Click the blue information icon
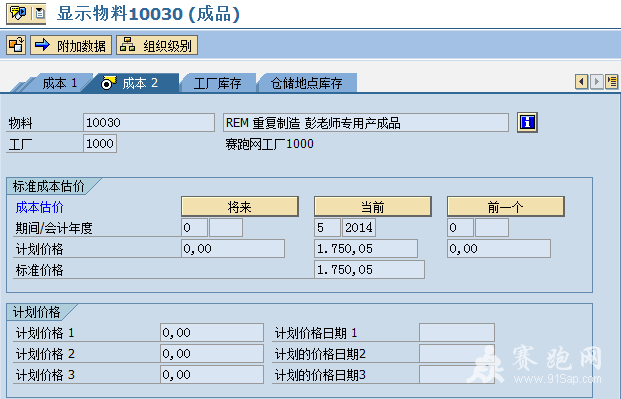The height and width of the screenshot is (399, 621). click(527, 122)
